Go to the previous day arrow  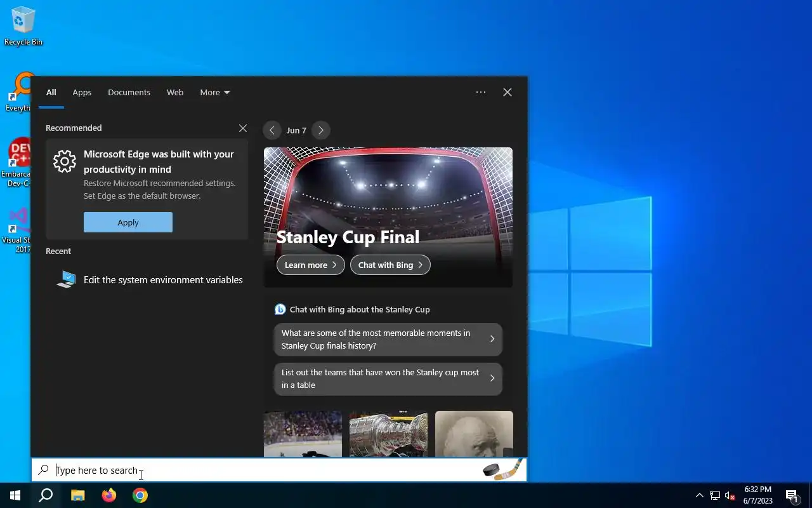[272, 130]
